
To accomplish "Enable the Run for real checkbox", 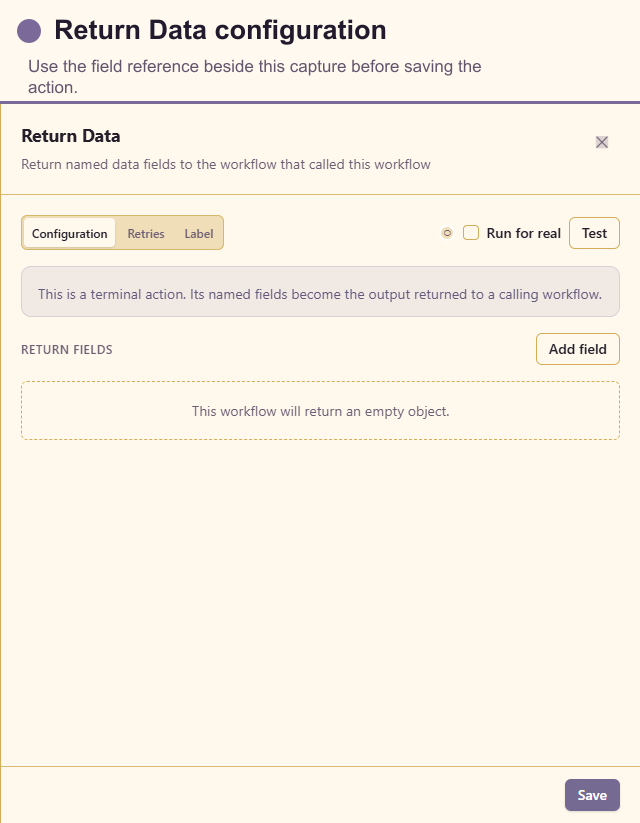I will pos(471,233).
